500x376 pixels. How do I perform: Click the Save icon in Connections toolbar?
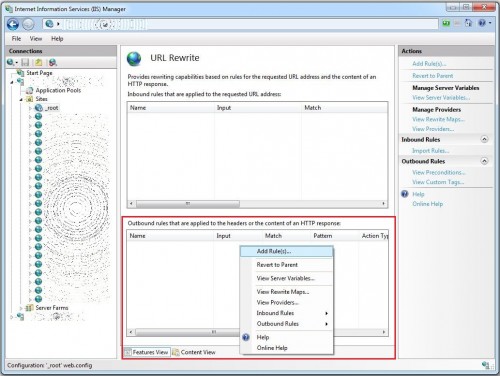pyautogui.click(x=25, y=62)
